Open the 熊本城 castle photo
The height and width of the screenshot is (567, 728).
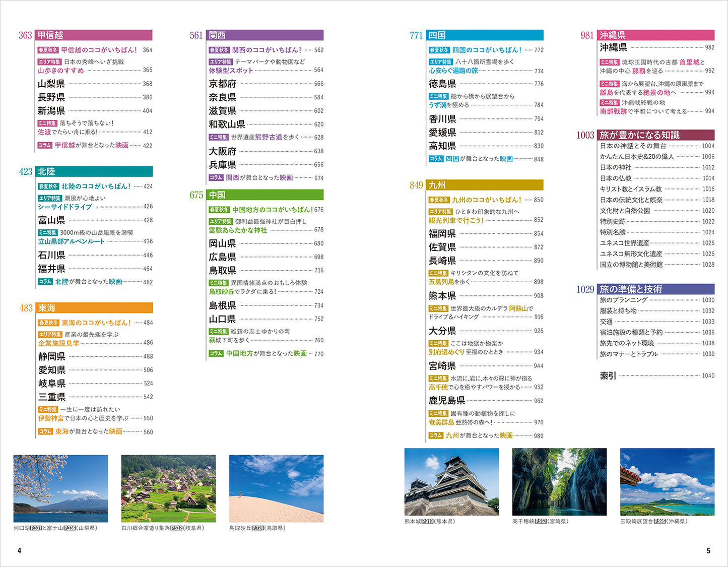click(x=451, y=482)
